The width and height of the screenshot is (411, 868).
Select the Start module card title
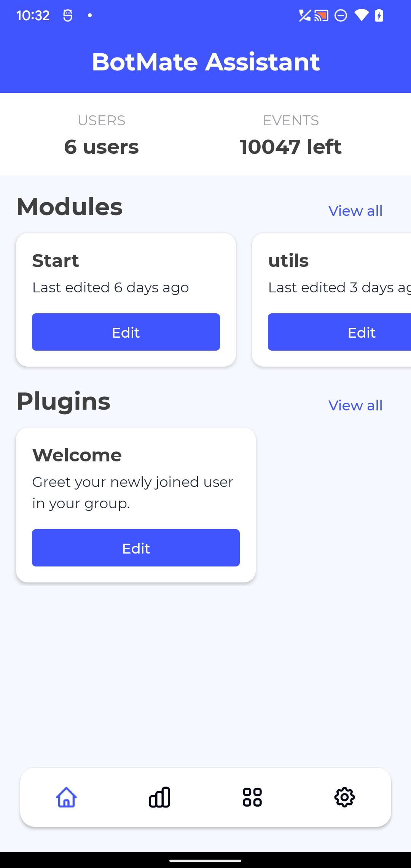(56, 261)
